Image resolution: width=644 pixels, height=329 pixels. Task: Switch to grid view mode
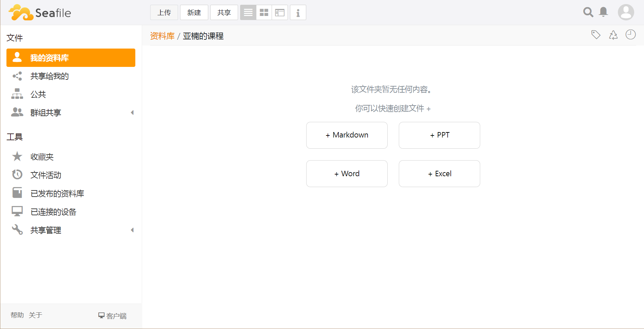point(264,13)
